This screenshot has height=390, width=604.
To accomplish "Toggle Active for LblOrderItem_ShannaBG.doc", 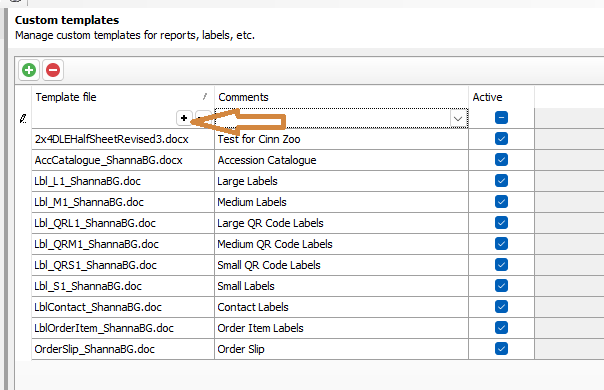I will coord(501,328).
